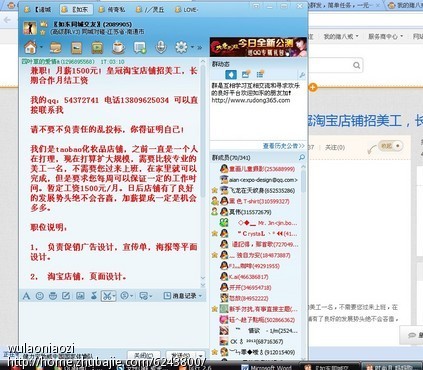Click the circular search icon in input toolbar
The image size is (423, 370).
(x=125, y=296)
